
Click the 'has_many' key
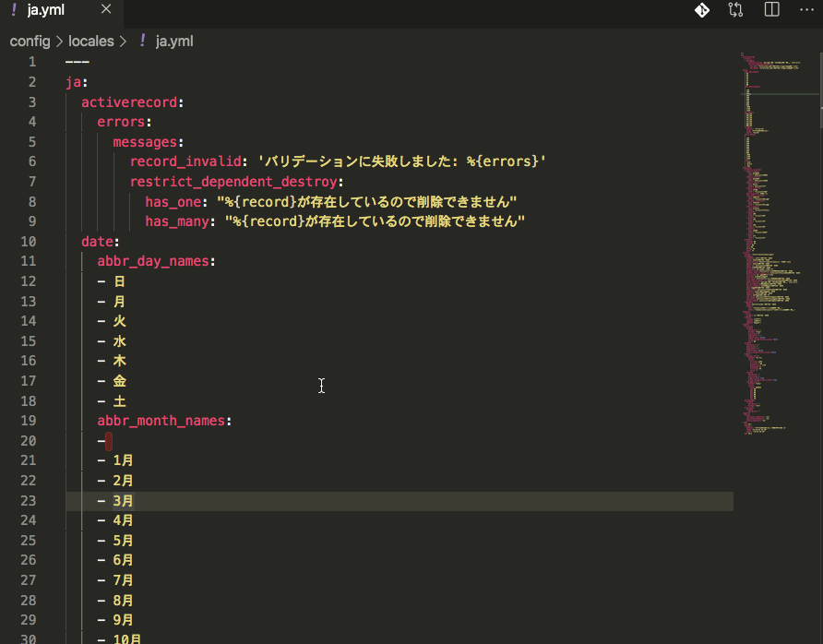(177, 221)
